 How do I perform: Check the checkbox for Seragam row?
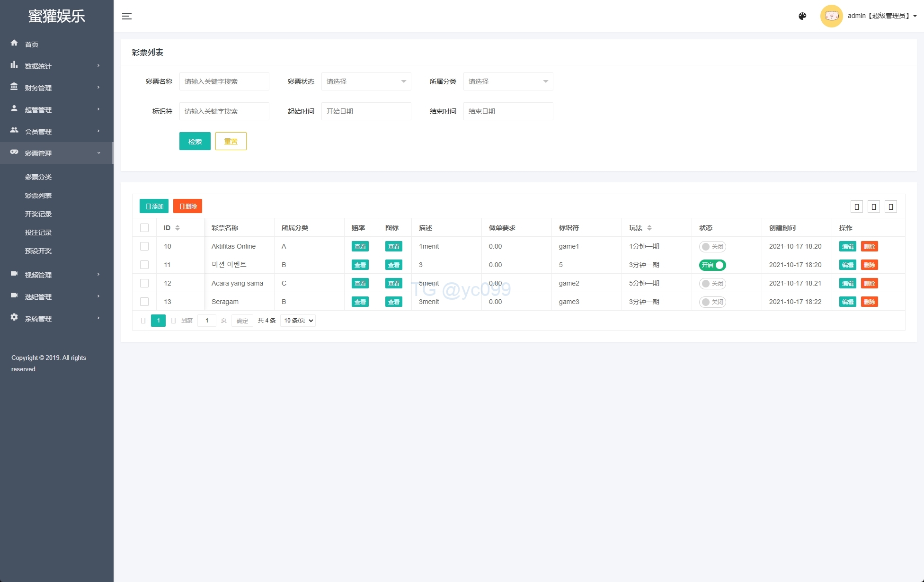[144, 302]
